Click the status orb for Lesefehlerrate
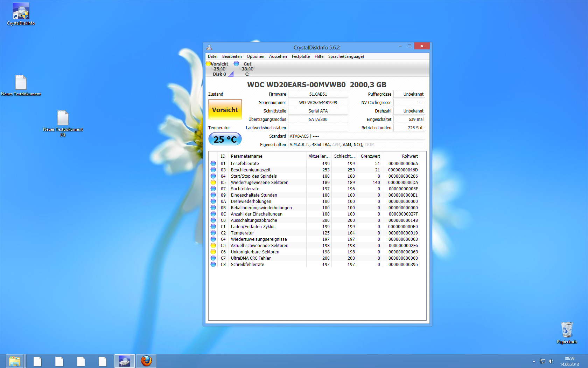The width and height of the screenshot is (588, 368). (x=213, y=164)
